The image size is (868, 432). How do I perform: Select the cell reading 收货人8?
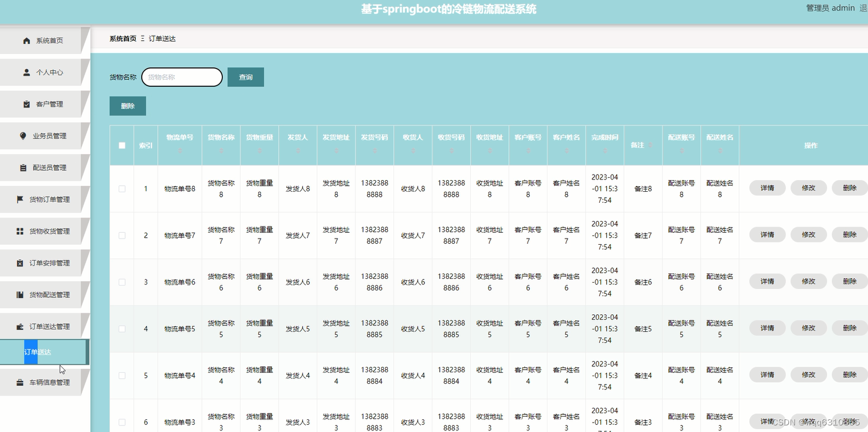click(x=413, y=189)
